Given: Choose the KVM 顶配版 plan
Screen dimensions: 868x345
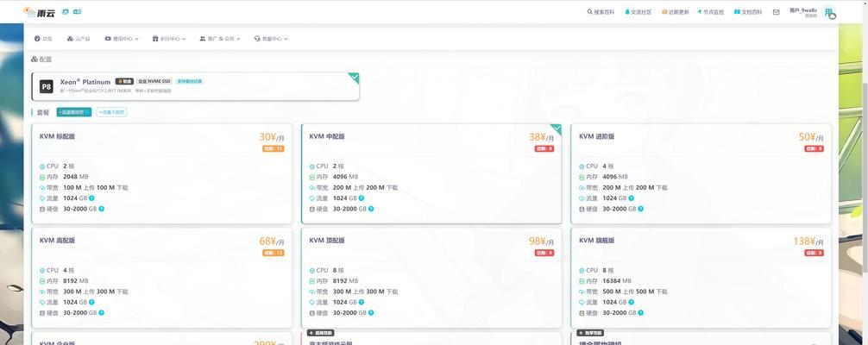Looking at the screenshot, I should coord(431,278).
